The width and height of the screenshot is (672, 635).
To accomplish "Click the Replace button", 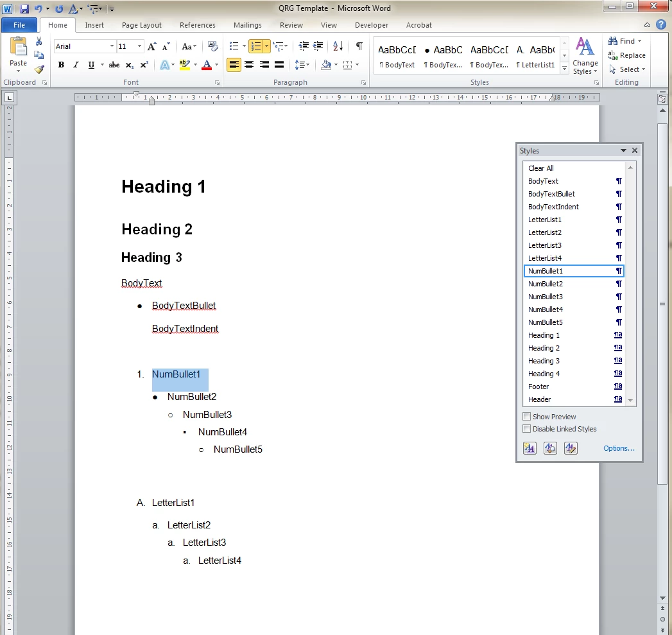I will [627, 55].
